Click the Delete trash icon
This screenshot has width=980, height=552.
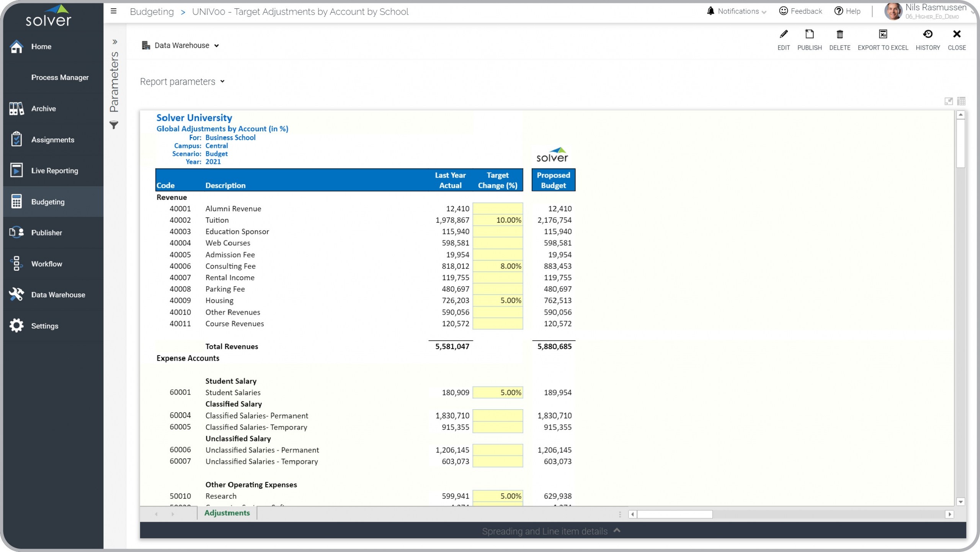pyautogui.click(x=839, y=34)
